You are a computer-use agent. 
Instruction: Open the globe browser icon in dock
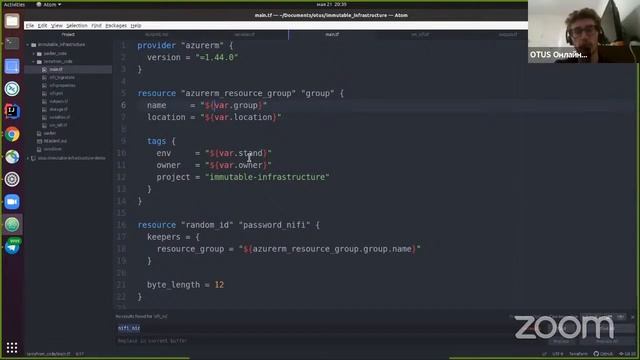coord(12,157)
